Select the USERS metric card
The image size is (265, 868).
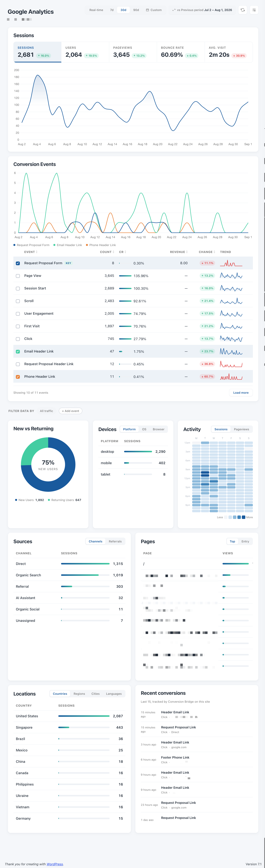pos(85,52)
